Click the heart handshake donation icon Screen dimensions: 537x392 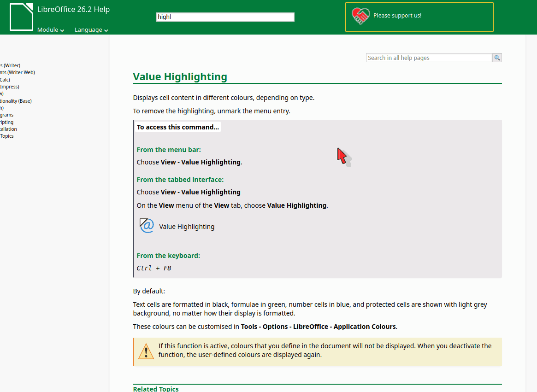(x=360, y=16)
